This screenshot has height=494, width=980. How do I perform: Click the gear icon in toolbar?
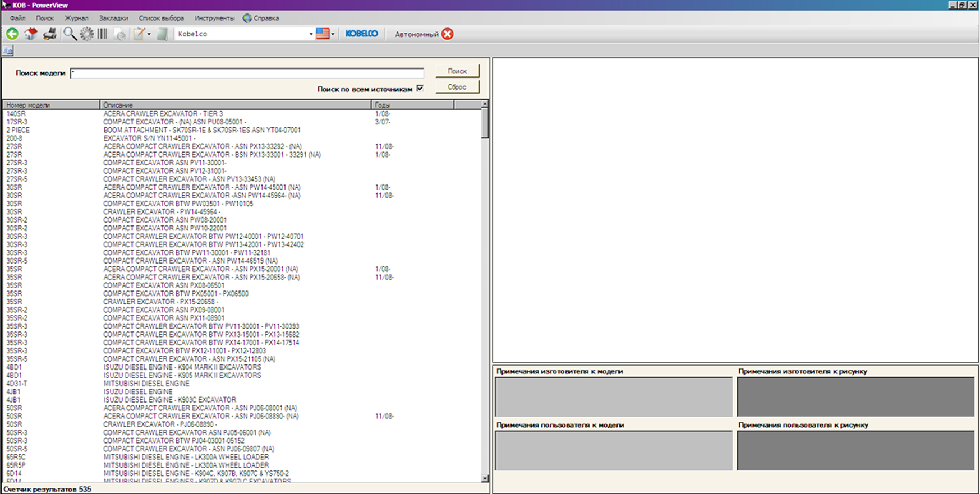86,34
